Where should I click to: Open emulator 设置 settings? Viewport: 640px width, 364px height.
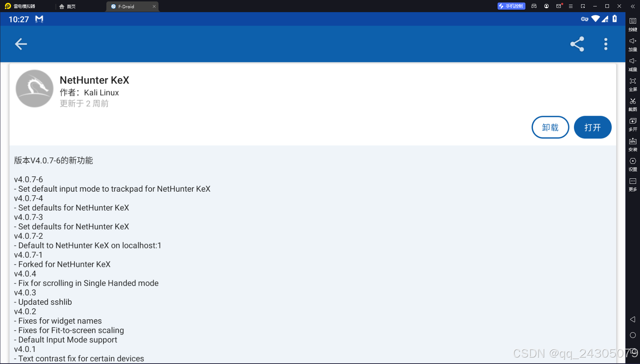pos(633,165)
